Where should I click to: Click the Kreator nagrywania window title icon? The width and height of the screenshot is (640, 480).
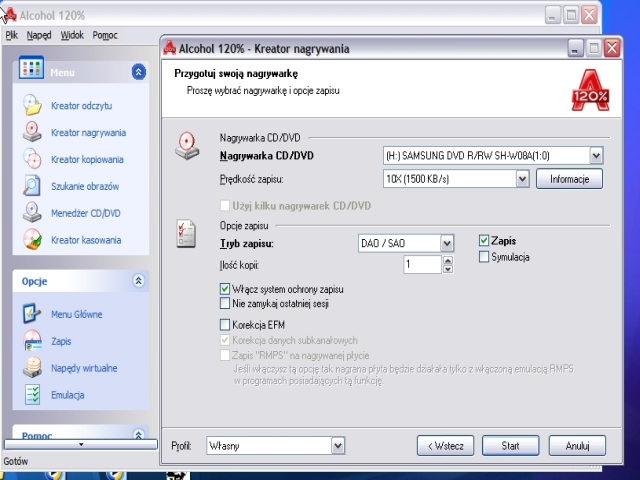tap(169, 48)
